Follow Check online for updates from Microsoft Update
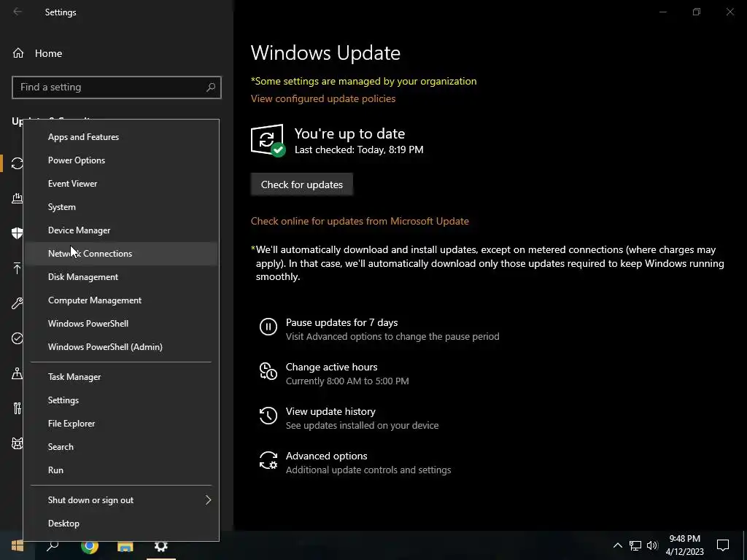 [360, 221]
